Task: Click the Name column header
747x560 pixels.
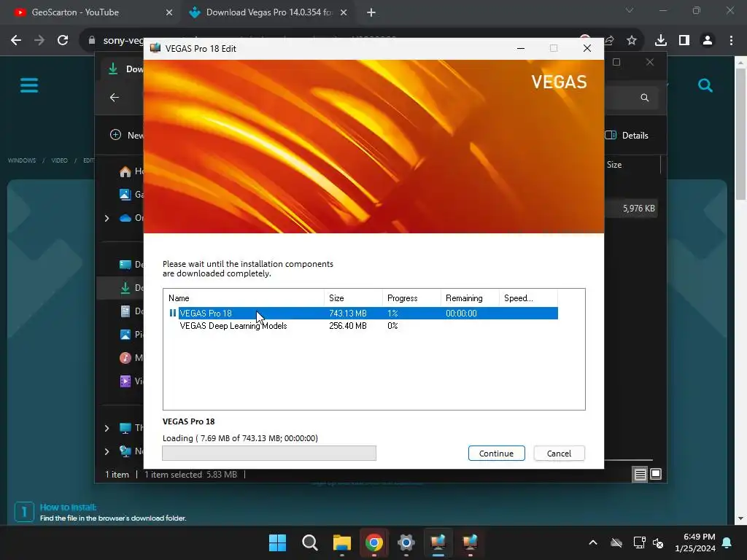Action: 244,298
